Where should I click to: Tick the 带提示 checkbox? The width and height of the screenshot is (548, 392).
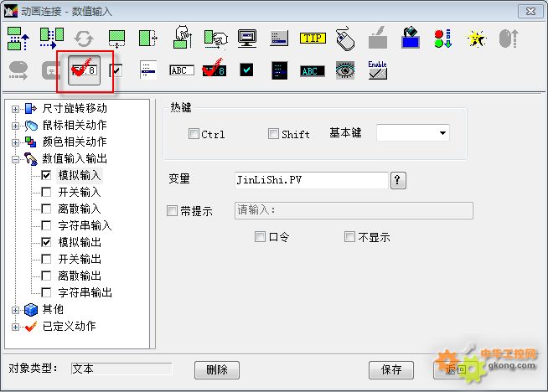click(x=172, y=211)
